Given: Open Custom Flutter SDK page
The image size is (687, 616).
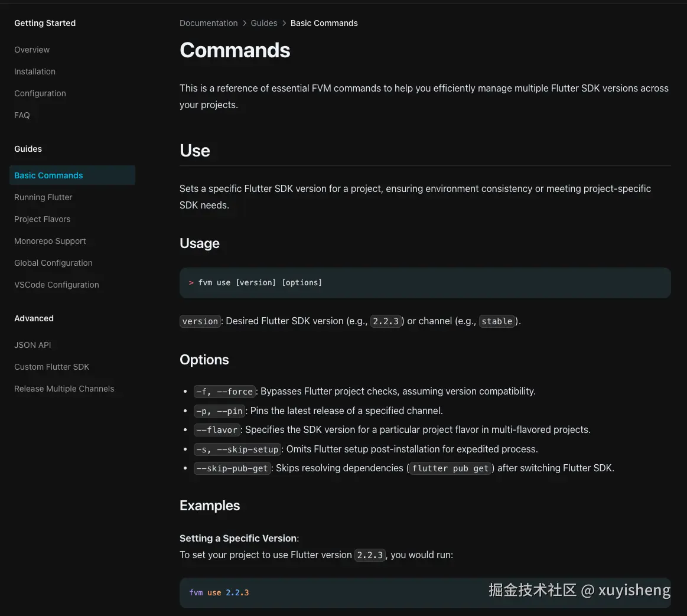Looking at the screenshot, I should (x=52, y=367).
